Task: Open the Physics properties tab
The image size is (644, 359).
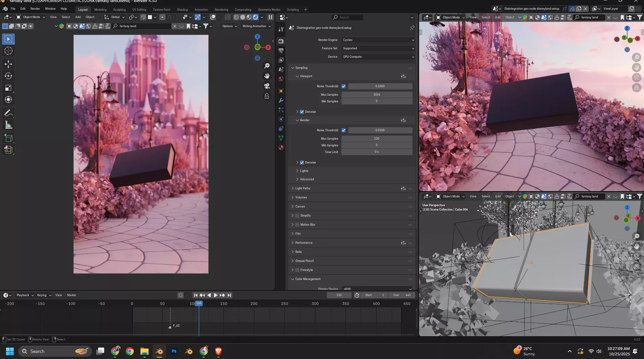Action: 281,119
